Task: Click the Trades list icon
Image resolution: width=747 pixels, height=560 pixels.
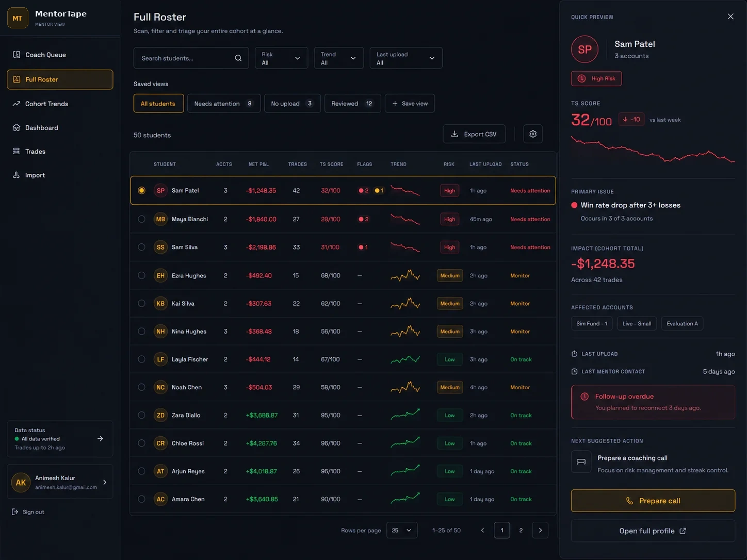Action: coord(17,151)
